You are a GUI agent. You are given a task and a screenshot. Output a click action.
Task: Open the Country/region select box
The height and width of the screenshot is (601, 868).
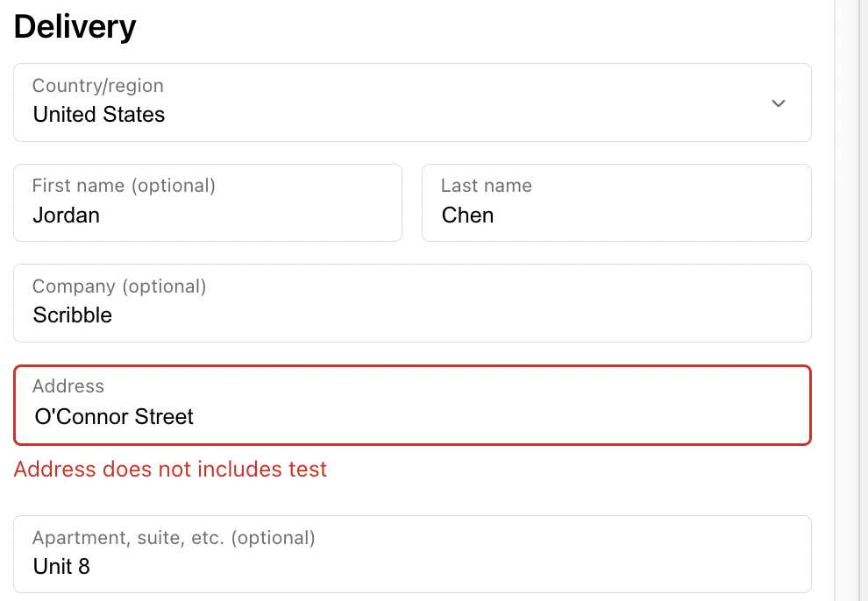412,103
